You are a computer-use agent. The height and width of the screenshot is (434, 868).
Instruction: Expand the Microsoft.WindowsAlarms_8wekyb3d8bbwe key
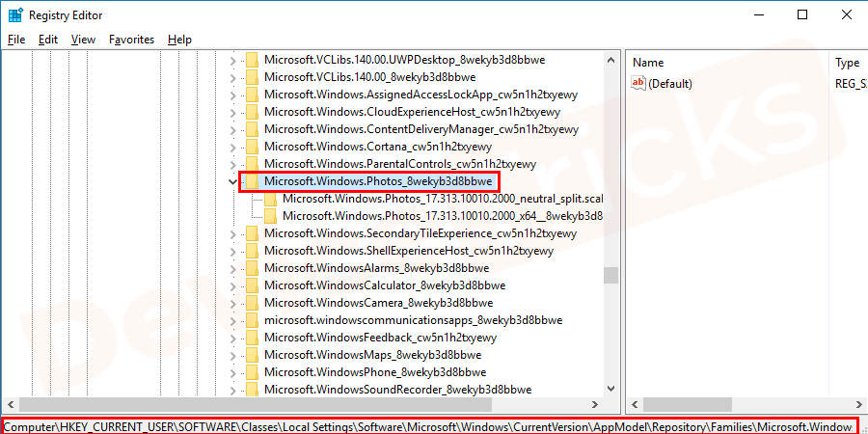point(231,268)
